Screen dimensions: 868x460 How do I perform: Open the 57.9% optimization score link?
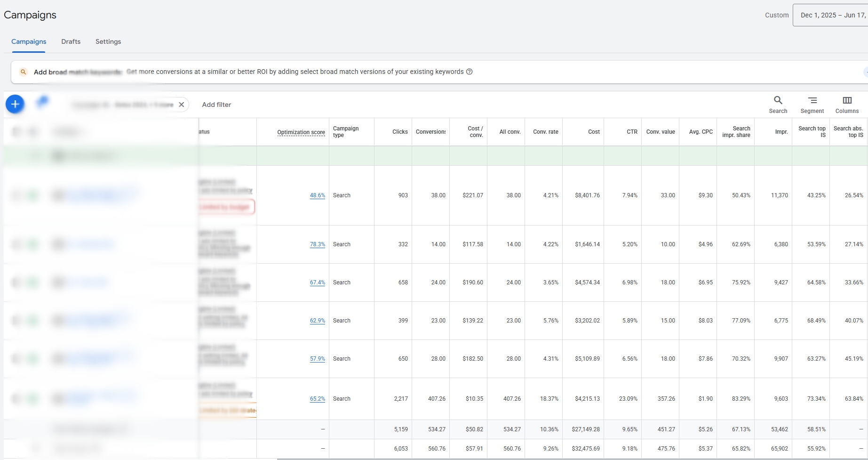tap(318, 359)
